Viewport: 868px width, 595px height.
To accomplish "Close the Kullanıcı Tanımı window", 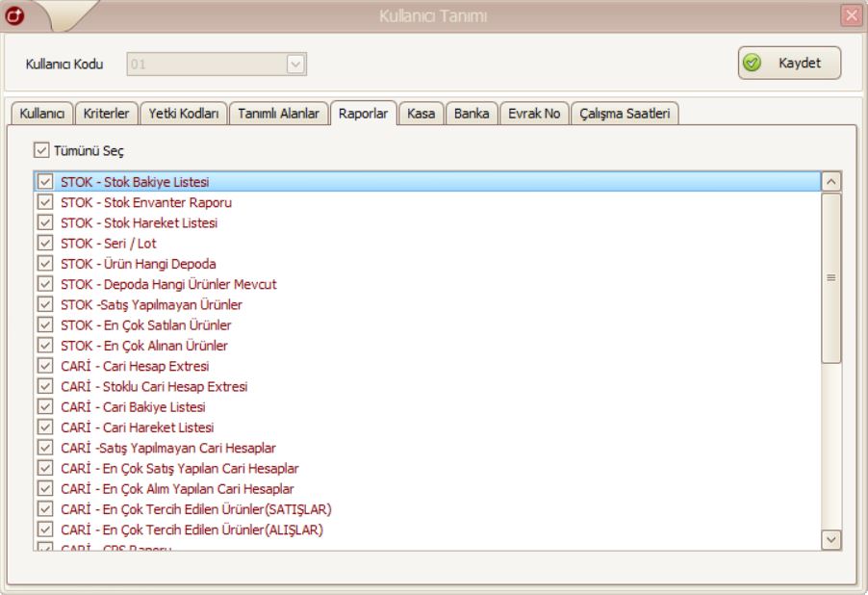I will (x=853, y=15).
